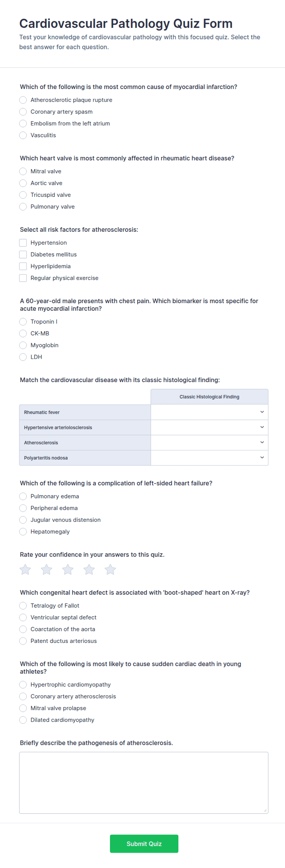Check Regular physical exercise option
The image size is (285, 868).
click(23, 278)
